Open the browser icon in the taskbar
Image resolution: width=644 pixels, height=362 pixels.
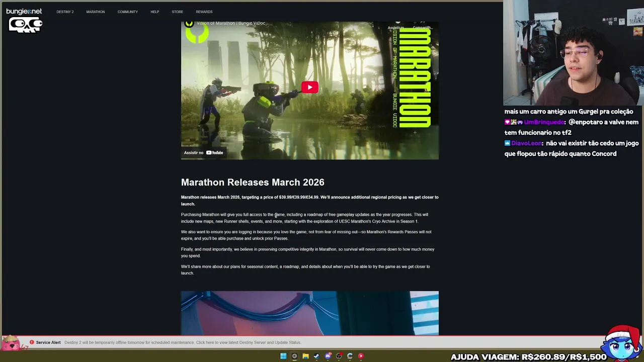294,356
